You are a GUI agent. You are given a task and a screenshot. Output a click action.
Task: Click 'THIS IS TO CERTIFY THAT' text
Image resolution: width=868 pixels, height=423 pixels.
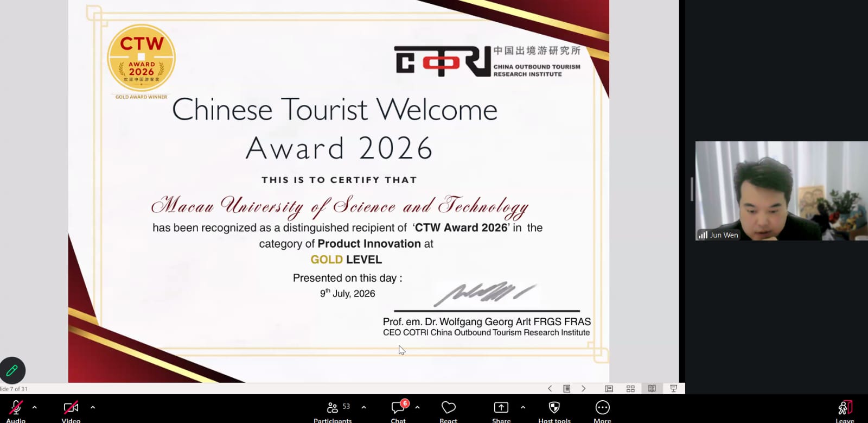point(339,180)
